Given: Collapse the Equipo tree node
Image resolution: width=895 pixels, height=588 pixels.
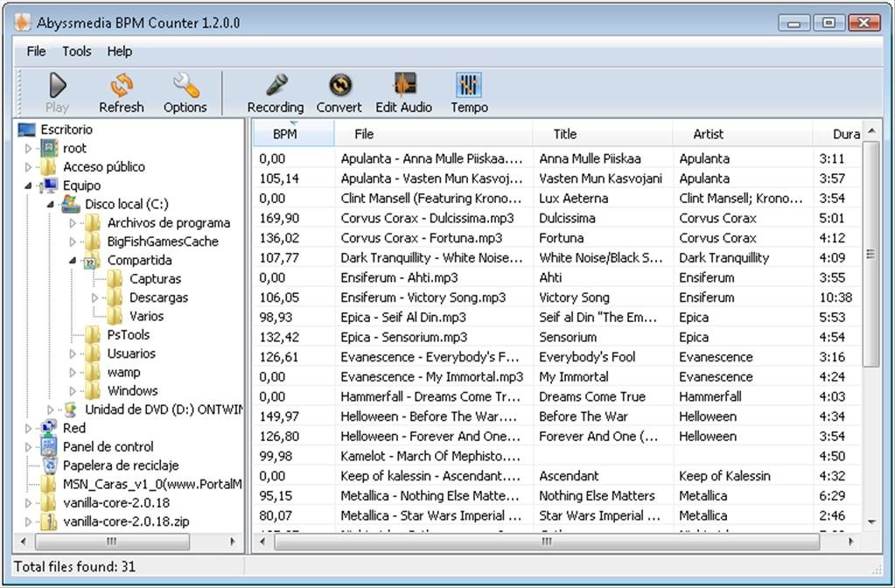Looking at the screenshot, I should [29, 185].
